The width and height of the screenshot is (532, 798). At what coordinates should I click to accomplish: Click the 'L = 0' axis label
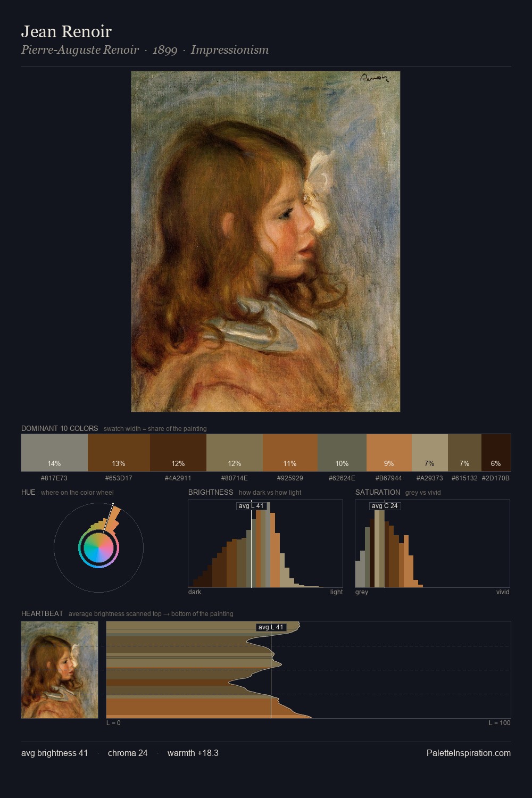[x=113, y=723]
